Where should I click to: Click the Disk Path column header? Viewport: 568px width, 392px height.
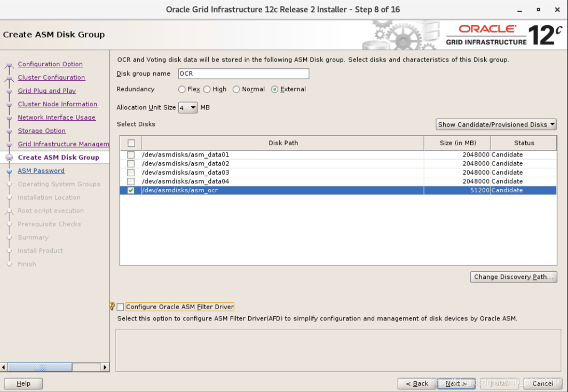[283, 143]
